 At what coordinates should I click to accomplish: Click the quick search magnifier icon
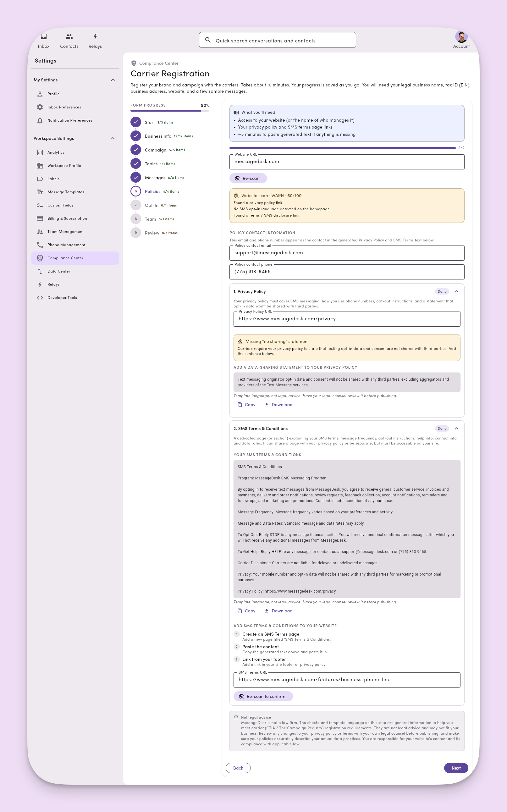pos(208,40)
